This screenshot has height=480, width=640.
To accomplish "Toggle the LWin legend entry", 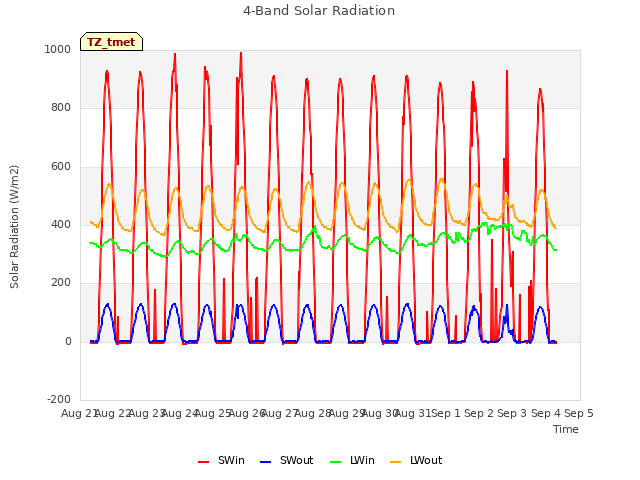I will point(352,460).
